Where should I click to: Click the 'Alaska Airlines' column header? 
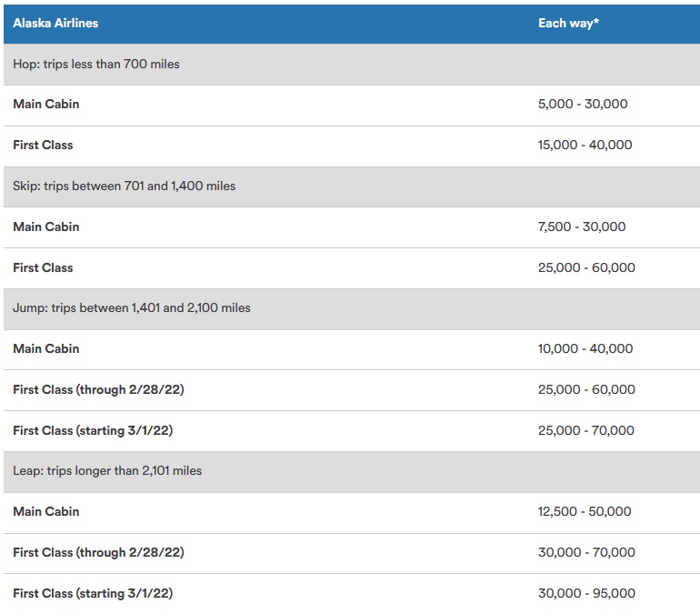click(x=55, y=23)
